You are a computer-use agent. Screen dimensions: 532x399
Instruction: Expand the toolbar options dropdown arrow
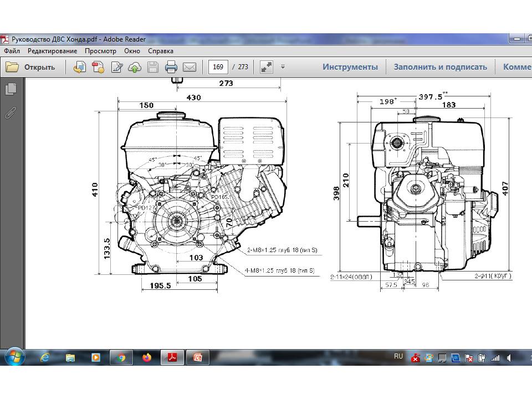(x=283, y=67)
